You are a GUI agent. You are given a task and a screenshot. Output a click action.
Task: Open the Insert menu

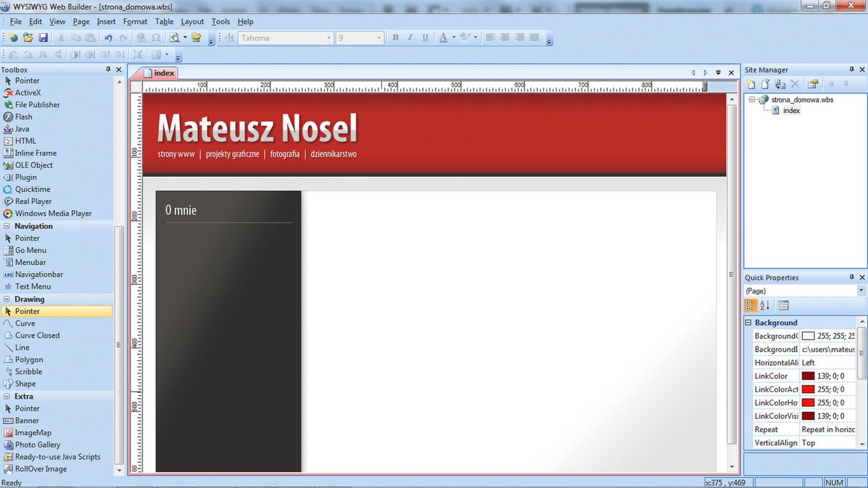[106, 22]
